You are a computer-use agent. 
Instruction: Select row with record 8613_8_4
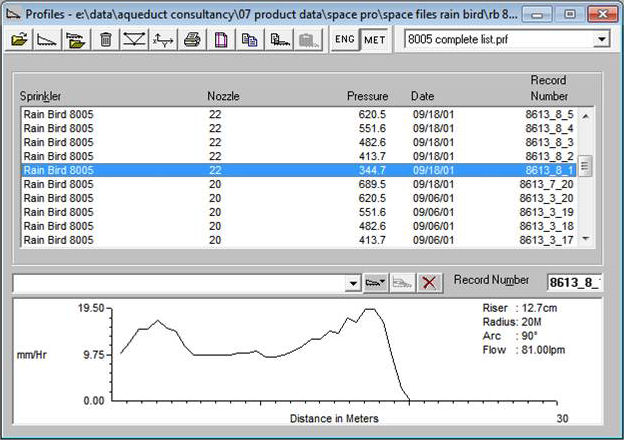point(298,128)
